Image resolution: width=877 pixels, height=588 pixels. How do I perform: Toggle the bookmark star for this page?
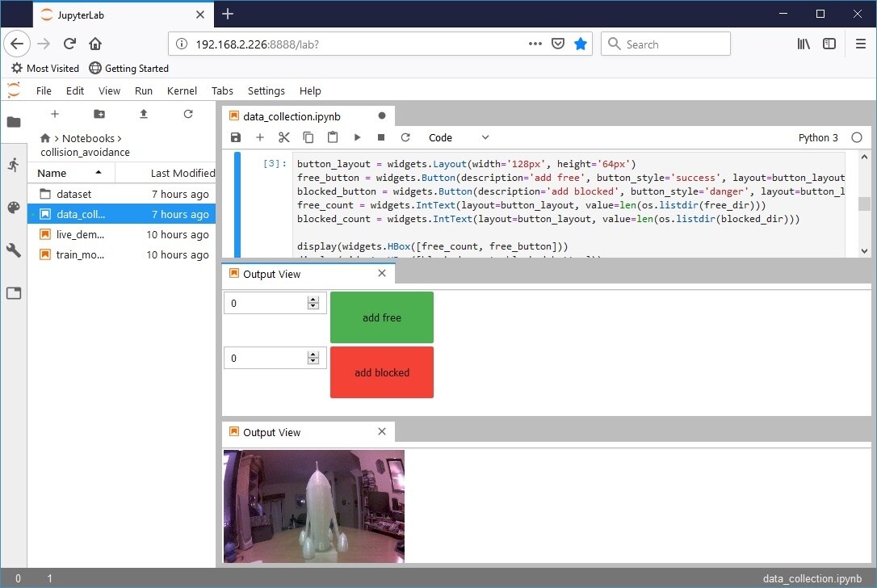tap(580, 44)
